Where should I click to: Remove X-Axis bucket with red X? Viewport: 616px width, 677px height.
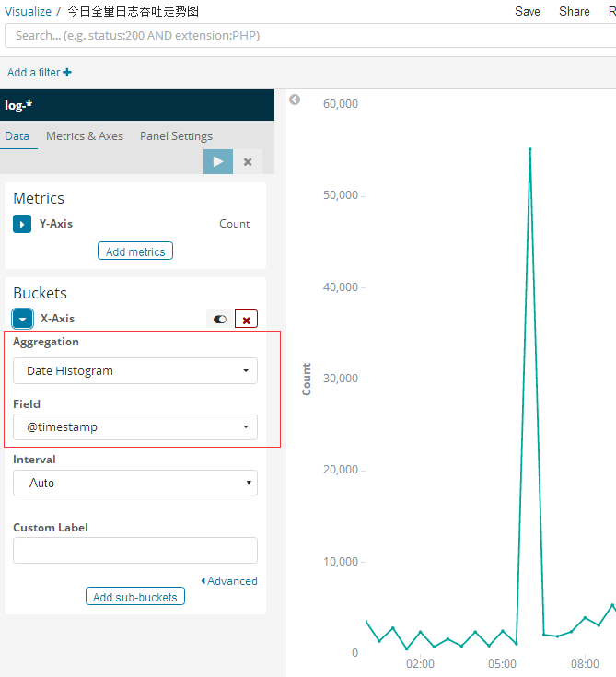click(246, 320)
